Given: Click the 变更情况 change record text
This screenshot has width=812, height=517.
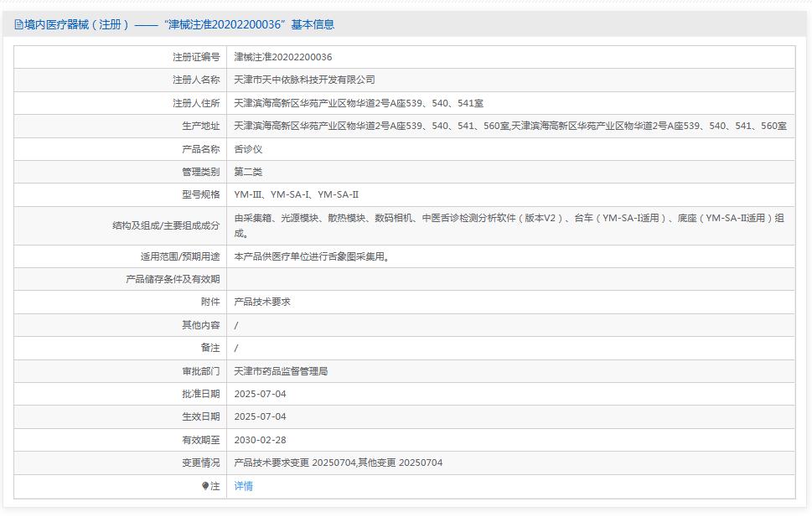Looking at the screenshot, I should (x=338, y=463).
